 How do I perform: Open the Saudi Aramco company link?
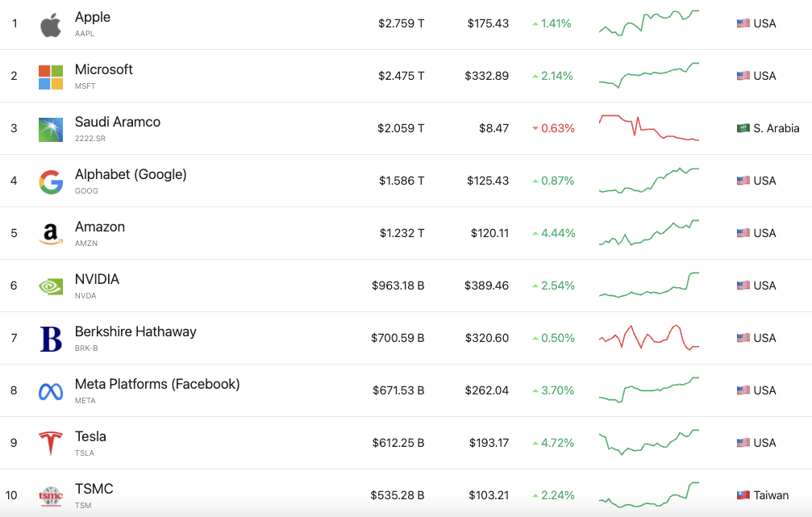pos(118,122)
